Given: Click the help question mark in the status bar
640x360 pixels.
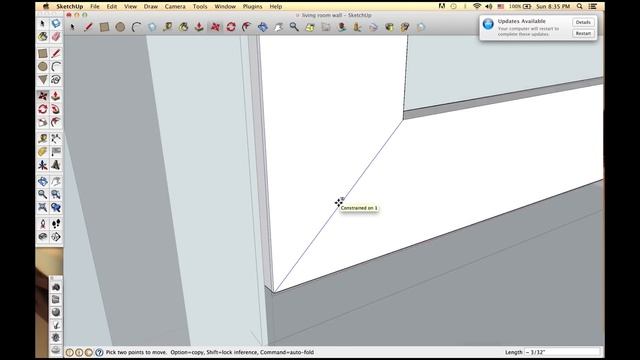Looking at the screenshot, I should click(99, 352).
